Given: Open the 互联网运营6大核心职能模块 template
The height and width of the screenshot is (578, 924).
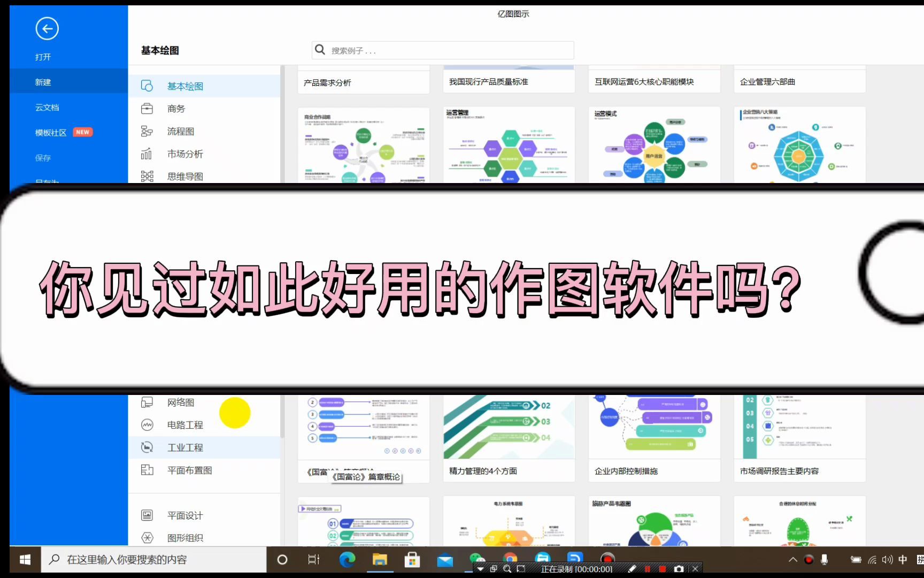Looking at the screenshot, I should click(654, 82).
